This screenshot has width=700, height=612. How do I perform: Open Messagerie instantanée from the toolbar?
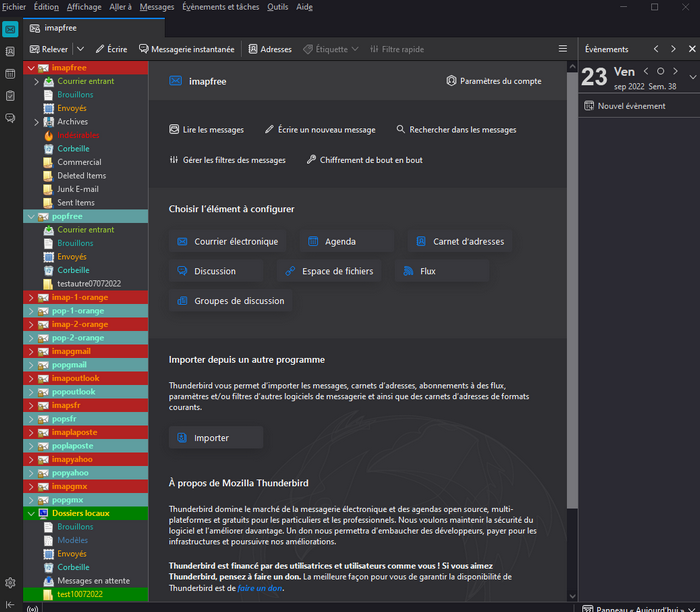(187, 49)
